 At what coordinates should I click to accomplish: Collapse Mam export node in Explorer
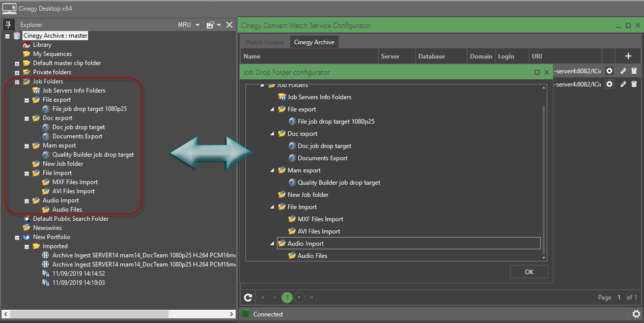[x=27, y=146]
